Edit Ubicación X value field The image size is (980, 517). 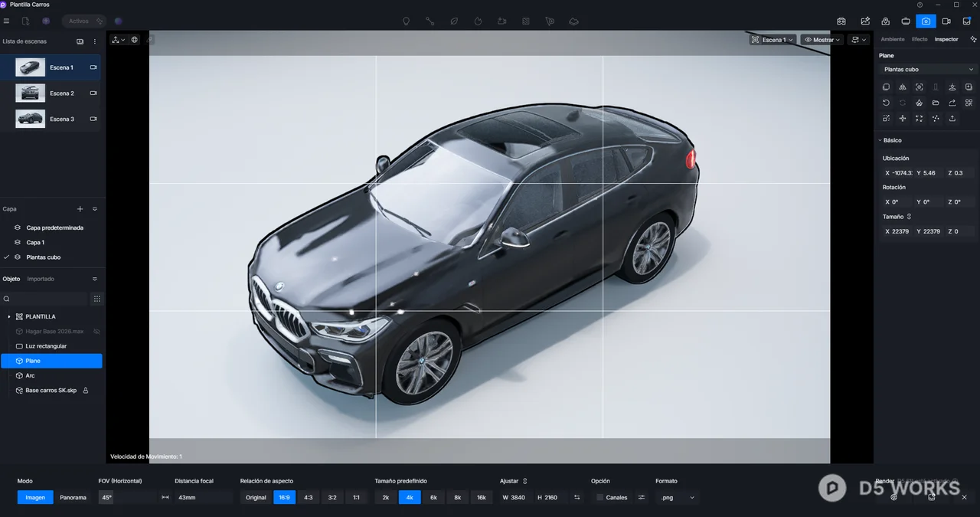[x=897, y=173]
